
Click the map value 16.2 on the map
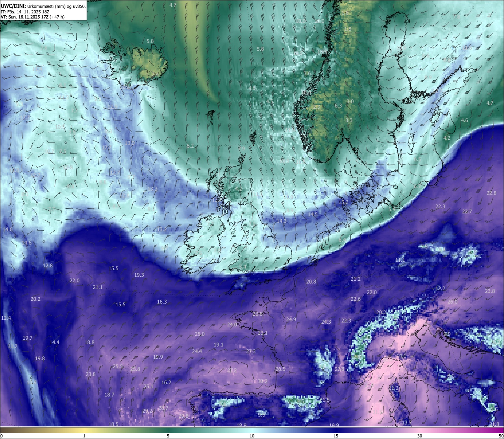(166, 382)
